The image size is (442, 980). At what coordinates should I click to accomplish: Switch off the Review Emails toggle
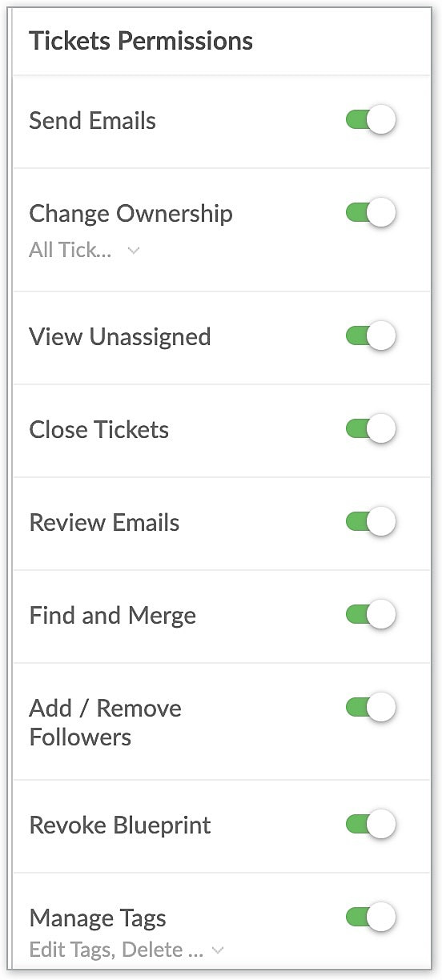(x=371, y=523)
